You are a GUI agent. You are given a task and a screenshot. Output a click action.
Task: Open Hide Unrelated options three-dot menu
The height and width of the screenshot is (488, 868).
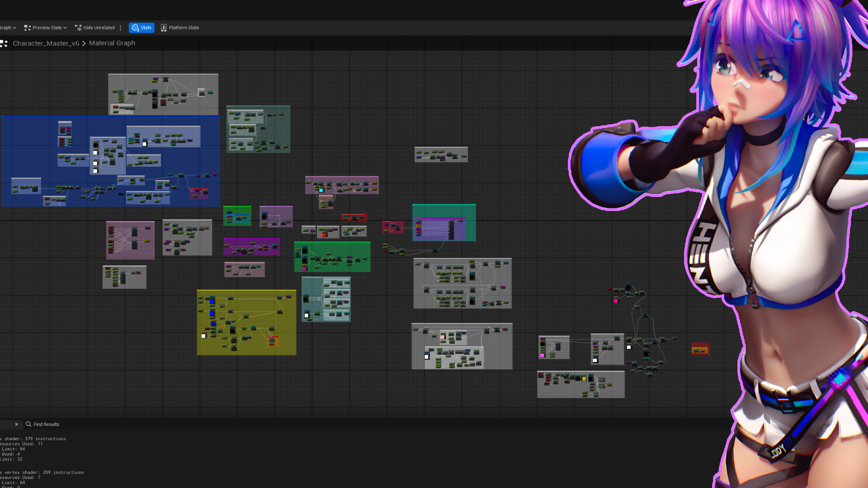click(x=120, y=28)
